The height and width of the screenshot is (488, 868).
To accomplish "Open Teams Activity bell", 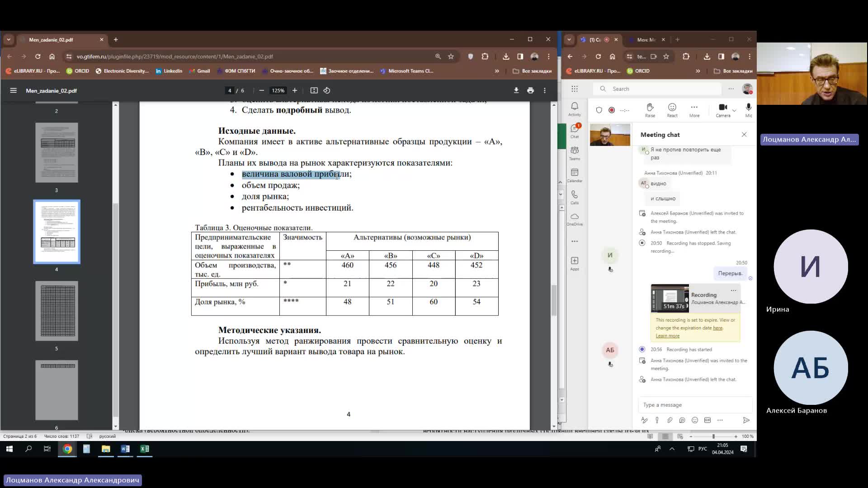I will (x=575, y=109).
